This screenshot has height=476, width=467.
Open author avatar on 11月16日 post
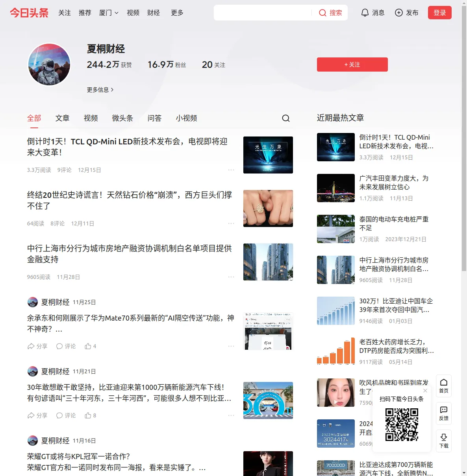pos(33,441)
